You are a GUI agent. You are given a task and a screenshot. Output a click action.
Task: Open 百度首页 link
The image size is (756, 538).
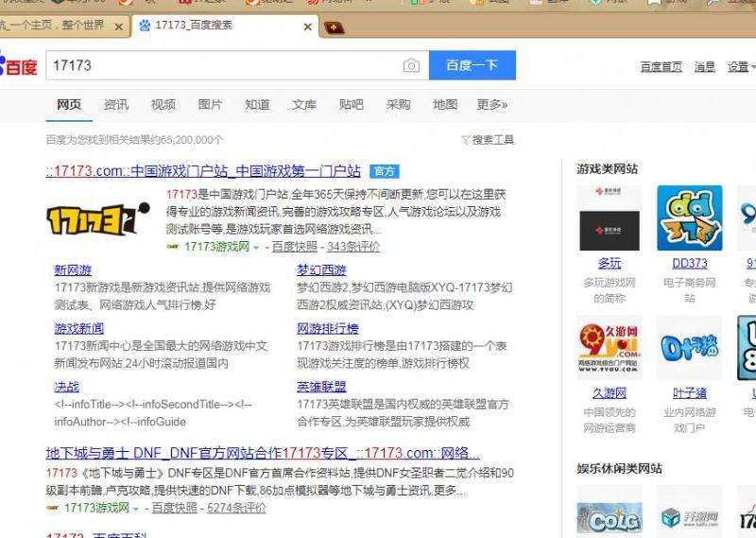[661, 67]
